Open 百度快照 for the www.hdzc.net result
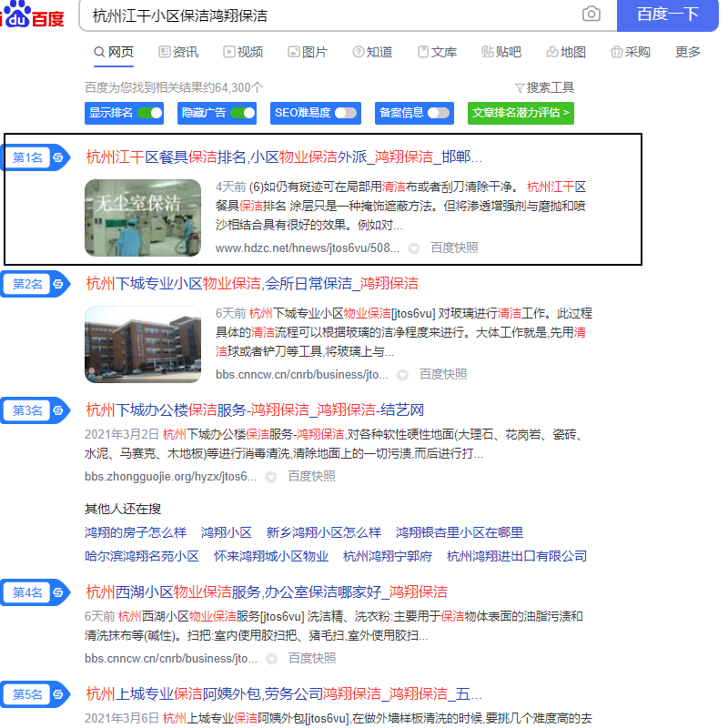The width and height of the screenshot is (728, 728). pyautogui.click(x=454, y=248)
